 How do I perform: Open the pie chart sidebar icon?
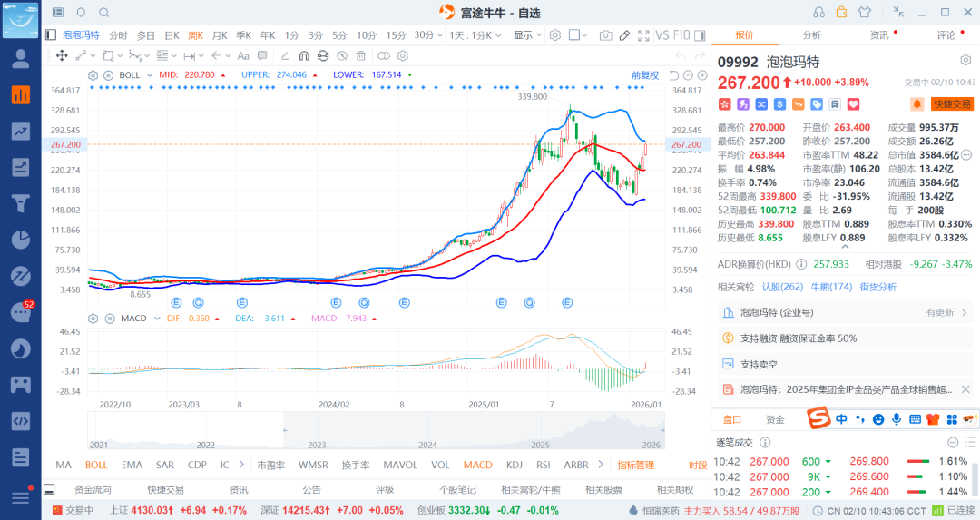click(x=21, y=240)
